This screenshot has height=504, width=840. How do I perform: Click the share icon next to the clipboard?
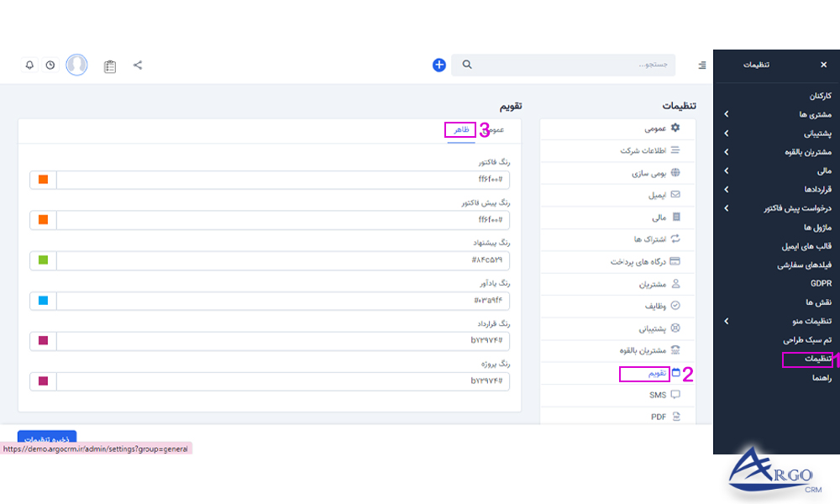coord(137,65)
